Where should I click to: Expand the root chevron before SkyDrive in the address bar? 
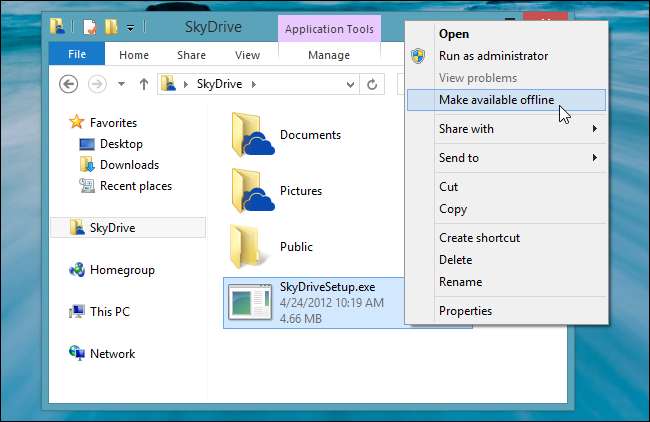click(x=186, y=84)
